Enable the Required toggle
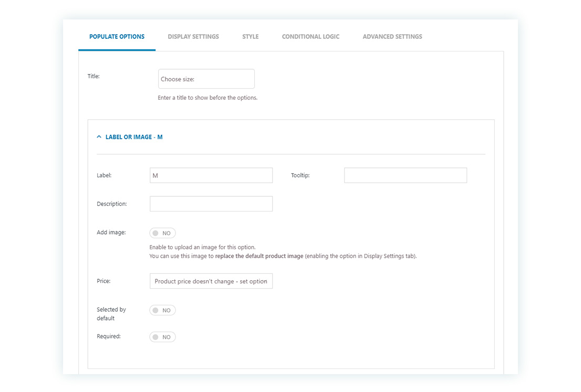 [x=162, y=336]
